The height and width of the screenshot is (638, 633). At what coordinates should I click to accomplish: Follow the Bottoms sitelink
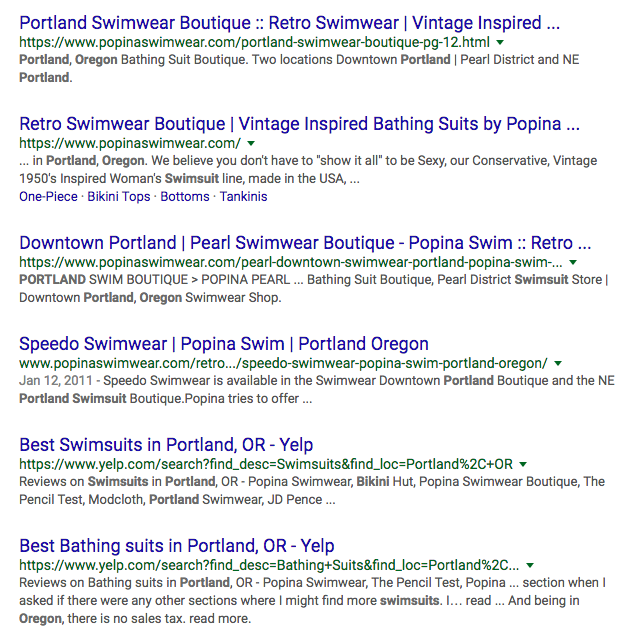pos(185,197)
